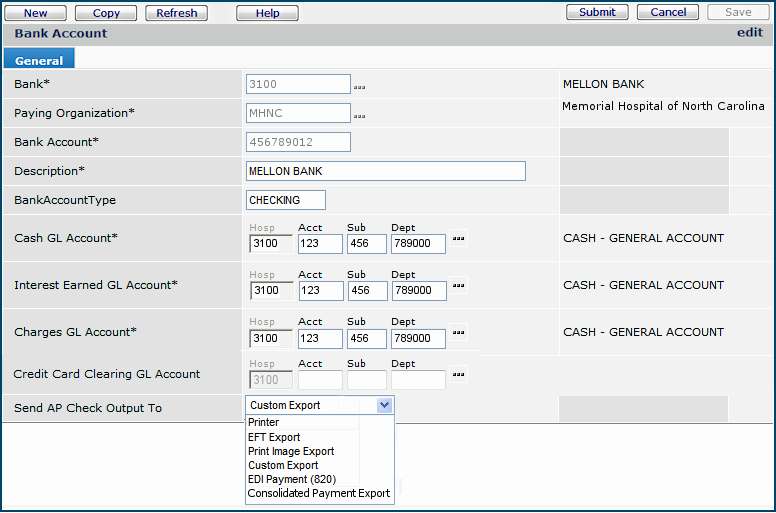The width and height of the screenshot is (776, 513).
Task: Open lookup icon beside Paying Organization field
Action: pyautogui.click(x=359, y=116)
